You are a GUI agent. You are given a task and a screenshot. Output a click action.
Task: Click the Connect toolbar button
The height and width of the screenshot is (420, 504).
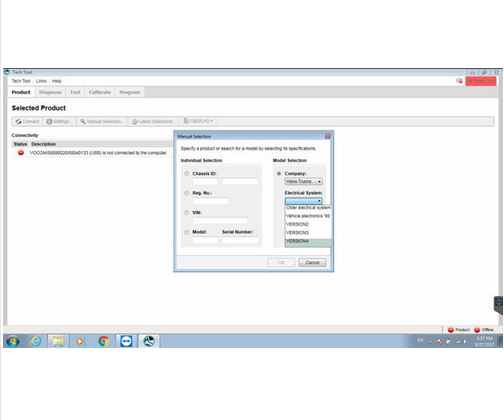point(28,121)
